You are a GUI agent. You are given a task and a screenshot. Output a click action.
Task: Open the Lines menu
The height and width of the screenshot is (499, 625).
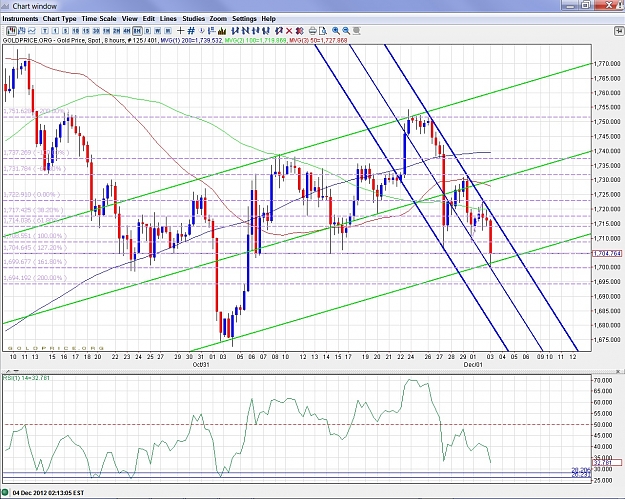coord(168,19)
